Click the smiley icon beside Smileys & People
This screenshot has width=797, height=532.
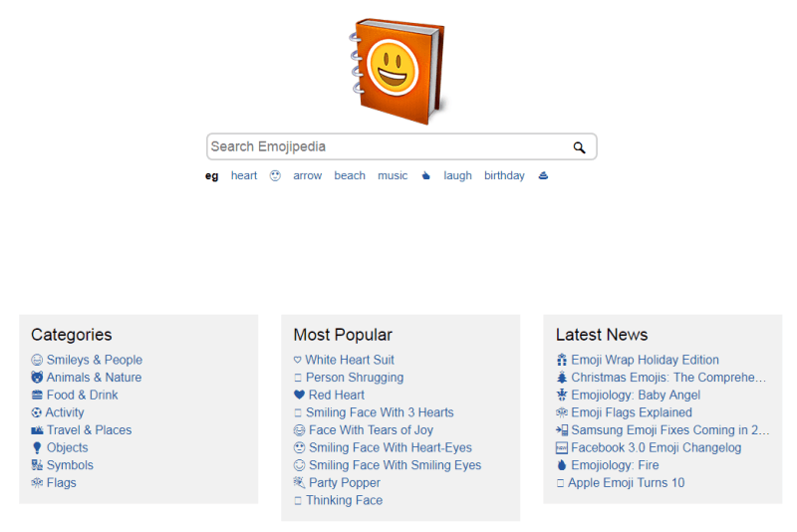[x=37, y=361]
